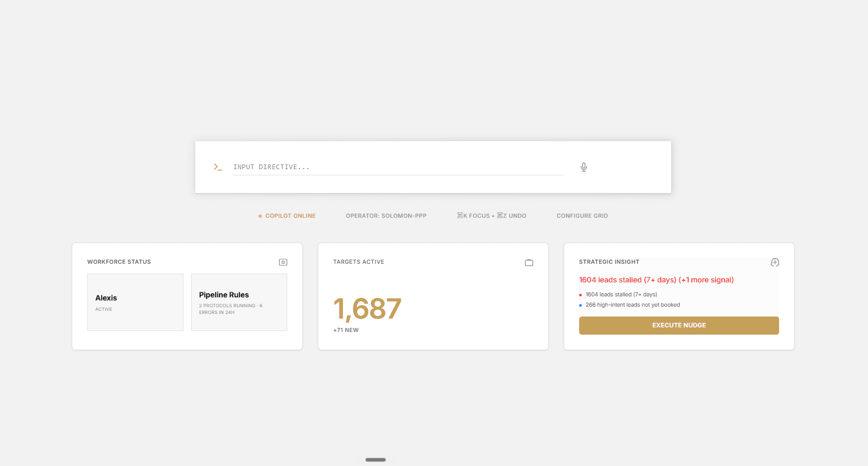Click the +71 NEW label

pyautogui.click(x=346, y=330)
